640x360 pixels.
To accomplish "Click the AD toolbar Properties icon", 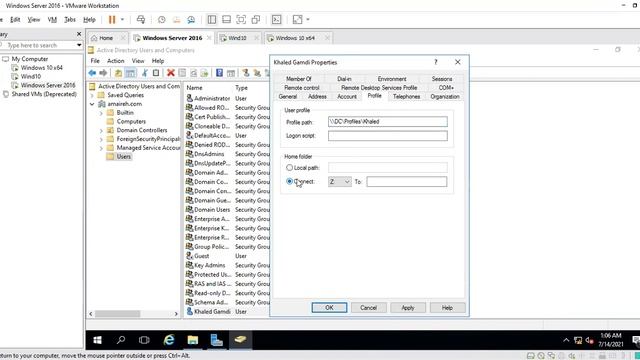I will click(182, 73).
